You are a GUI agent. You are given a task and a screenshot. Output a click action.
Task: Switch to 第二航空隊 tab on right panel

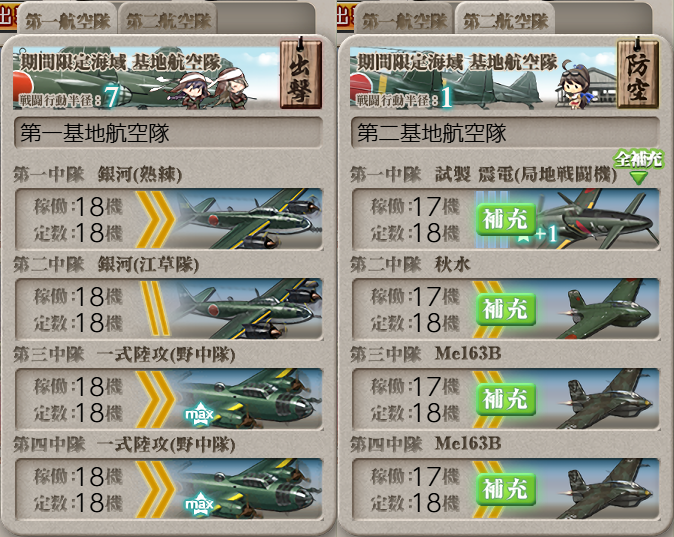(506, 20)
